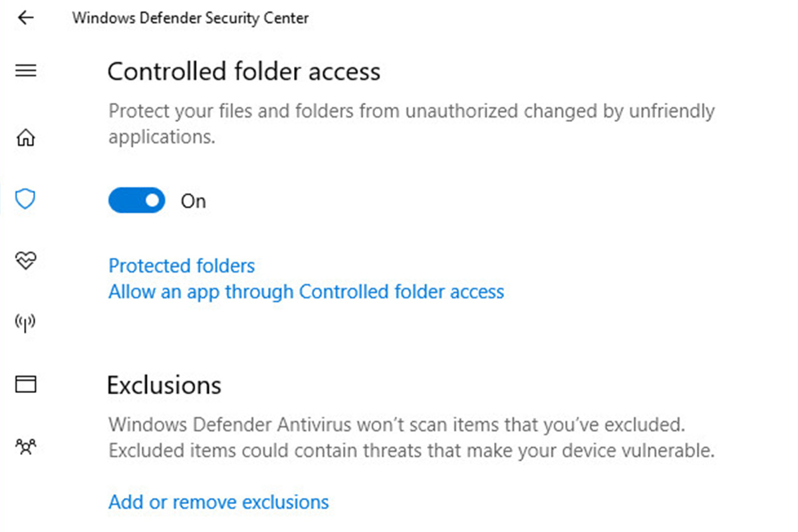Image resolution: width=798 pixels, height=532 pixels.
Task: Open App & browser control window icon
Action: 25,384
